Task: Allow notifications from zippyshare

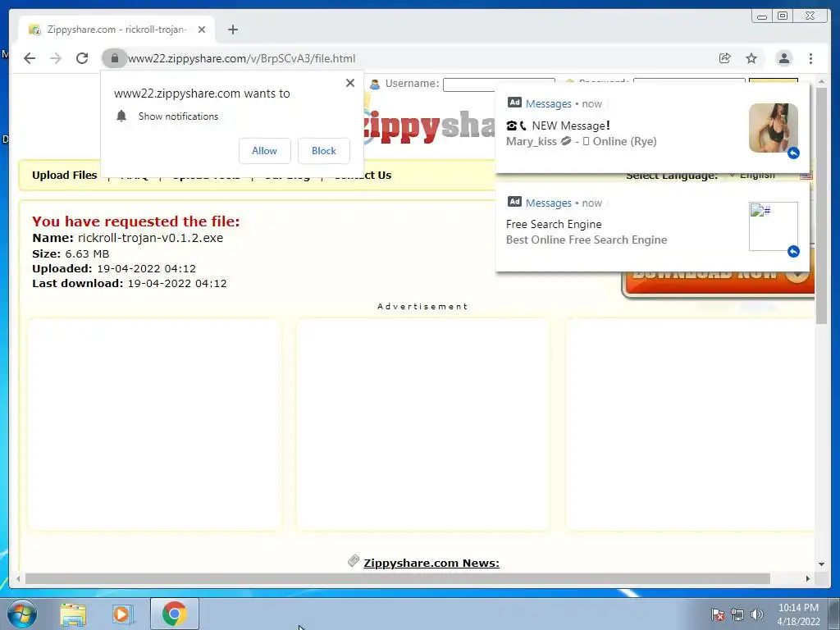Action: tap(265, 151)
